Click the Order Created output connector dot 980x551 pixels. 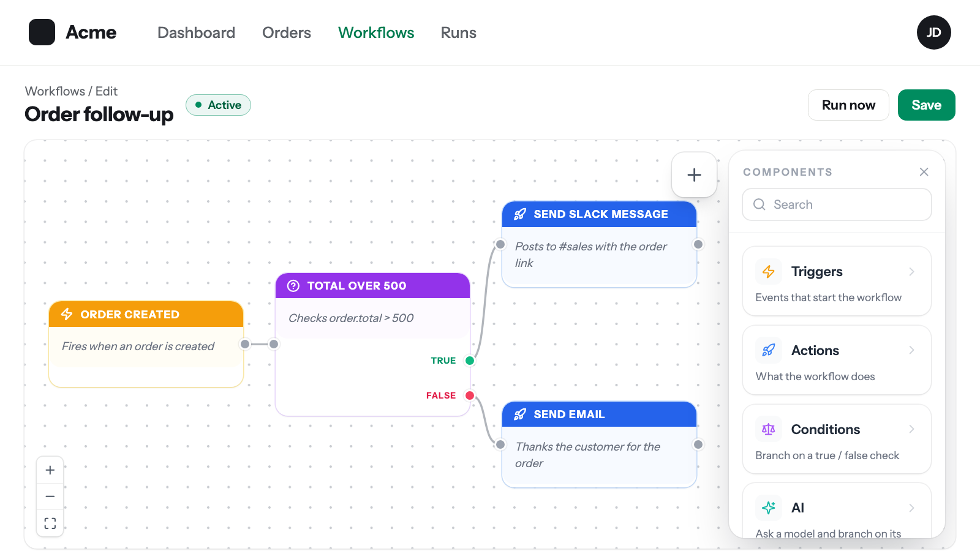point(245,344)
